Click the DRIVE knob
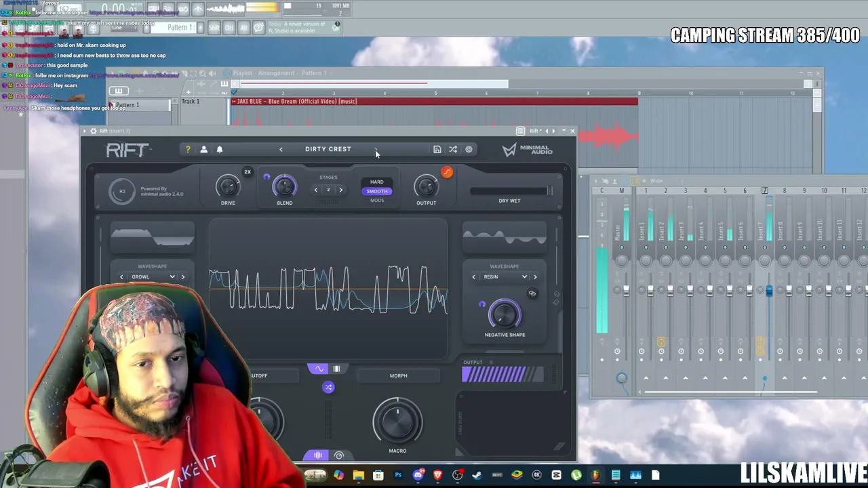 (228, 186)
